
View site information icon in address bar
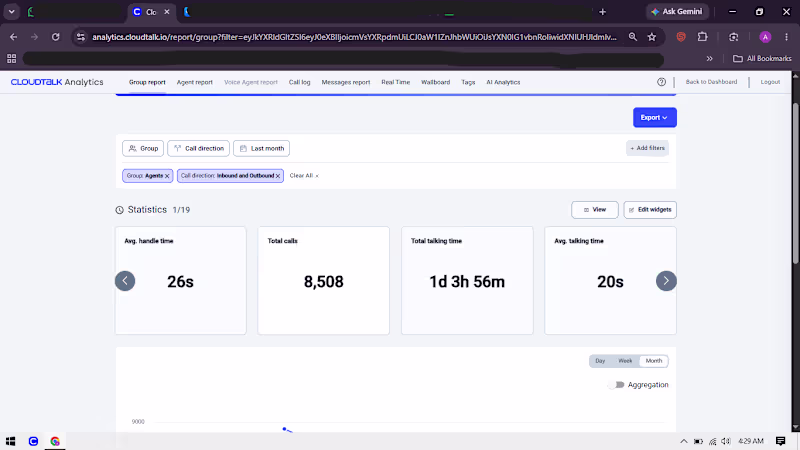coord(81,37)
